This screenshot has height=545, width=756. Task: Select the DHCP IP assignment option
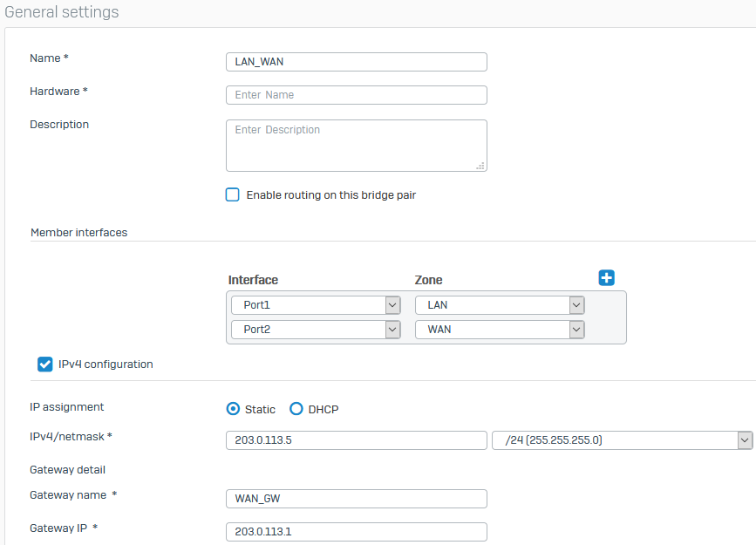296,408
